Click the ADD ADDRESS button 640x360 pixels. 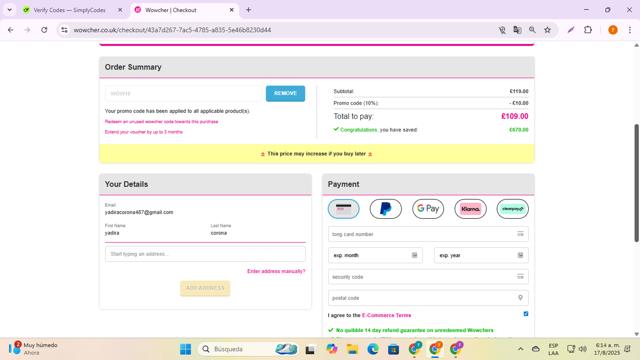205,288
